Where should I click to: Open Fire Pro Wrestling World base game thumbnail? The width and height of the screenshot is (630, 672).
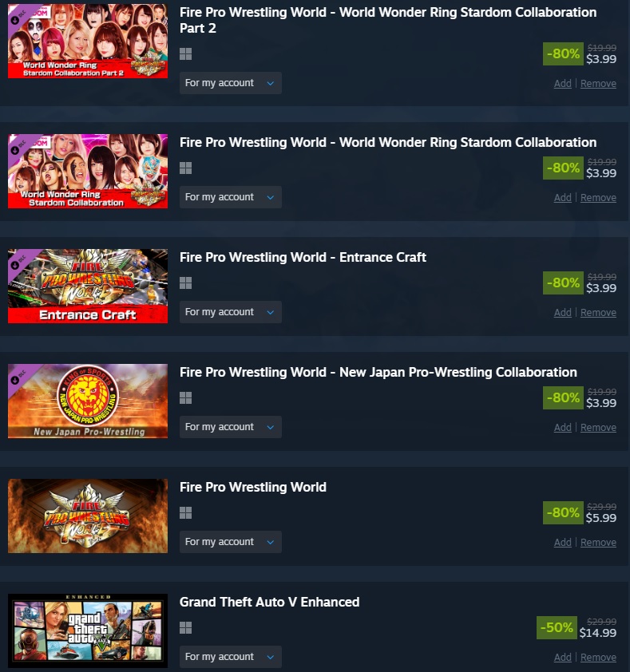point(88,516)
